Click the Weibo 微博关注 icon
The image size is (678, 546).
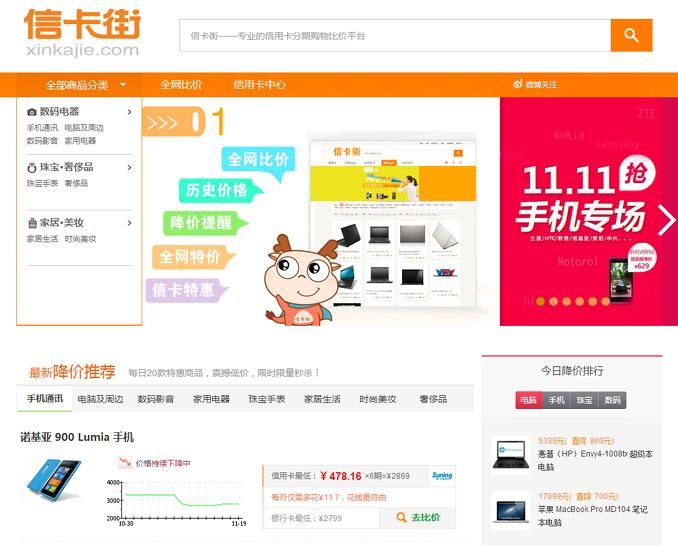[518, 84]
